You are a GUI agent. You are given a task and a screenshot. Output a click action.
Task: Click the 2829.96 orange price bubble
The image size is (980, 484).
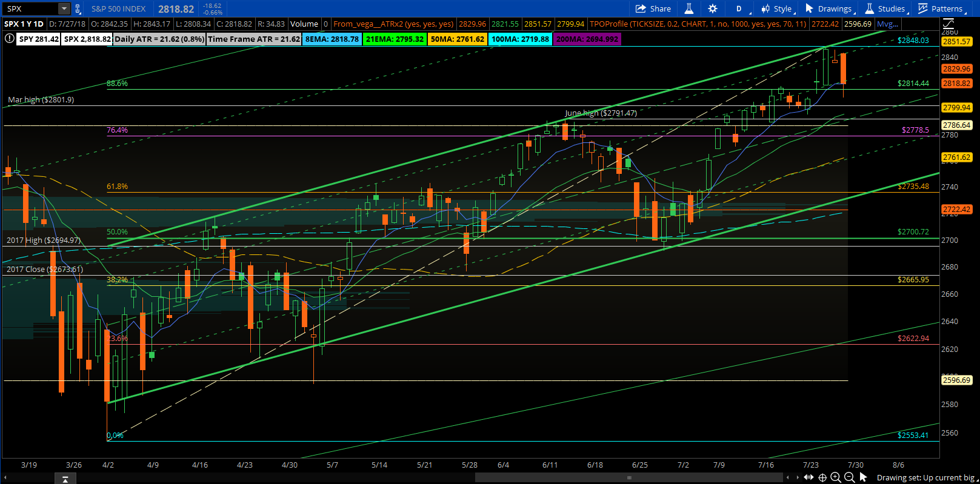click(x=956, y=69)
